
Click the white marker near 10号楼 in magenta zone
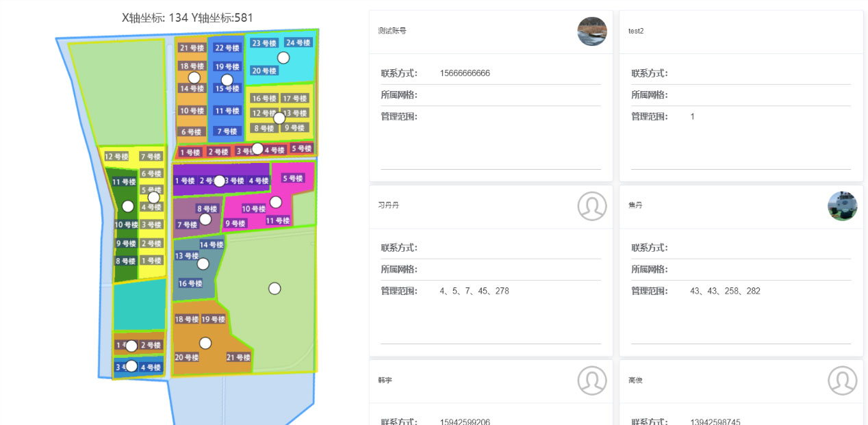pyautogui.click(x=276, y=202)
